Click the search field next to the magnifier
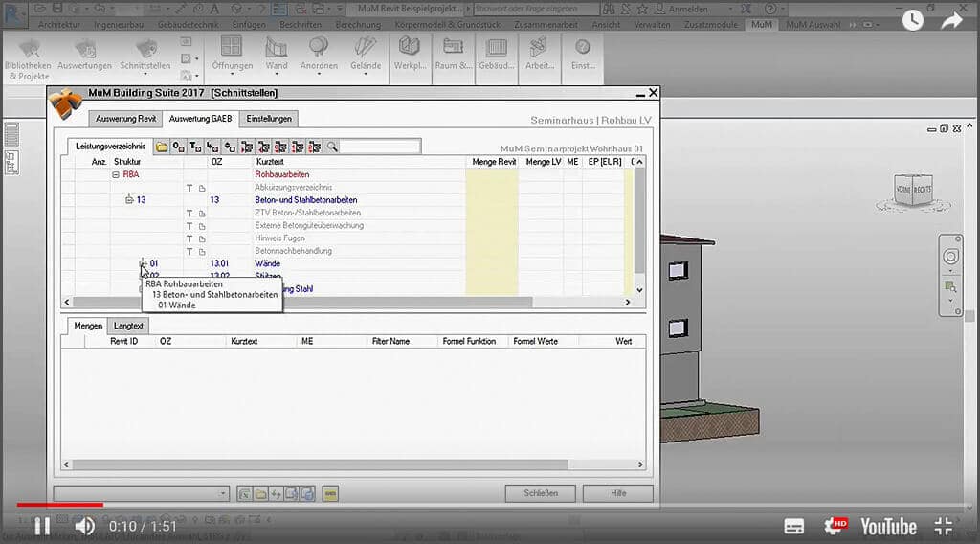 coord(380,147)
